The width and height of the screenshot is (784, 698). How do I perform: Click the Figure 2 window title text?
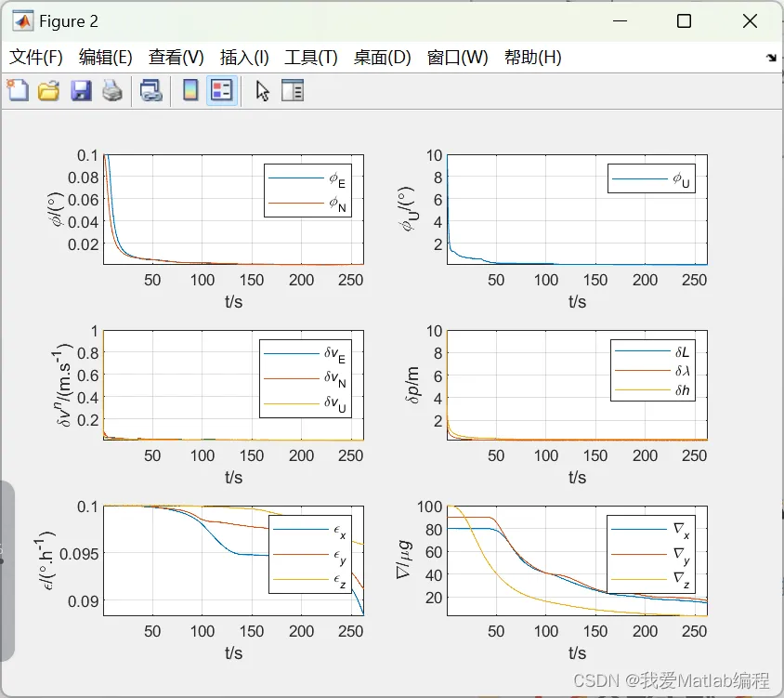click(69, 21)
